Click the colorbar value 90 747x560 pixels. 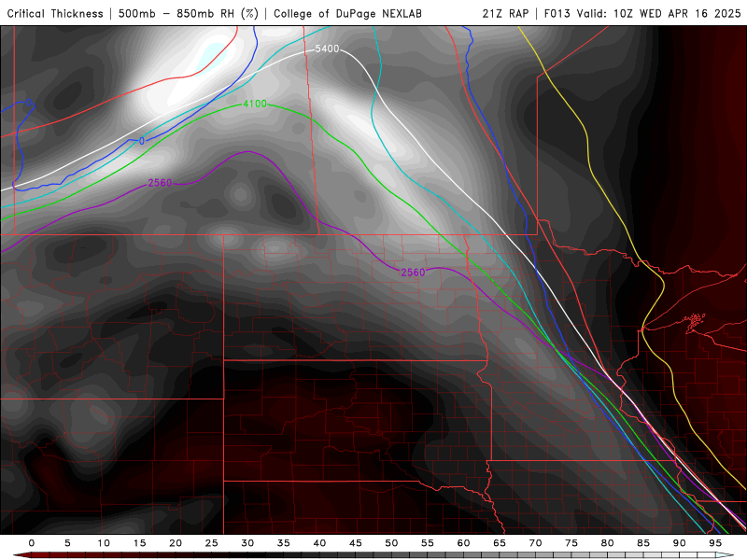[680, 543]
